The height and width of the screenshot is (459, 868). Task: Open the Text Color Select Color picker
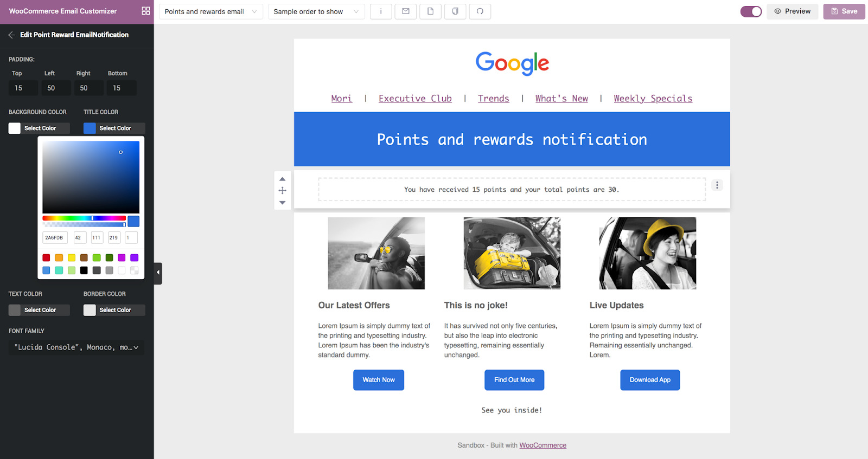39,310
